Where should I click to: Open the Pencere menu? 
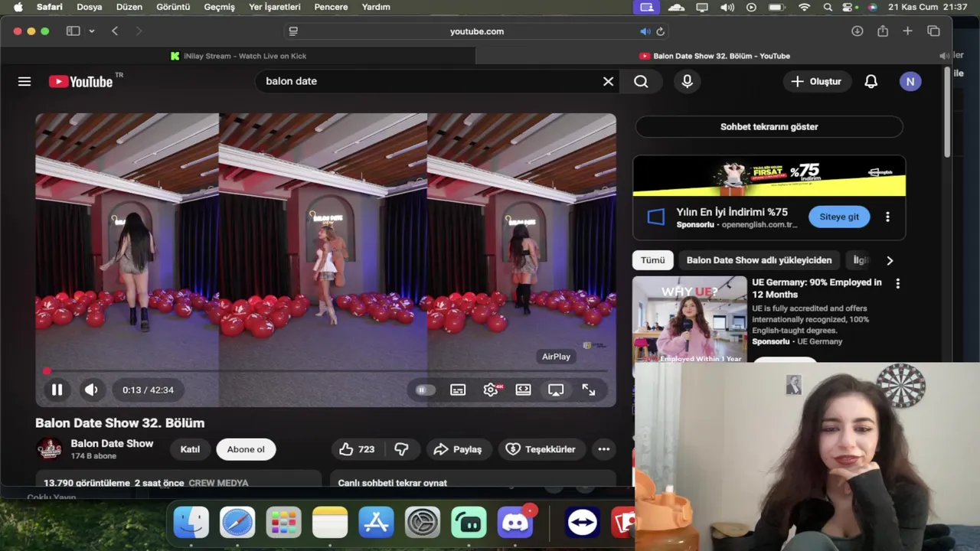click(331, 7)
